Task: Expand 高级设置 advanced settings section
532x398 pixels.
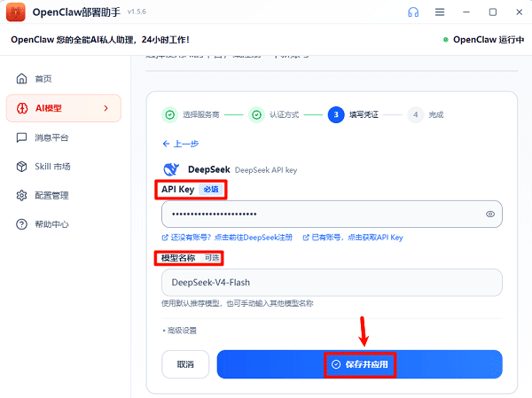Action: point(180,331)
